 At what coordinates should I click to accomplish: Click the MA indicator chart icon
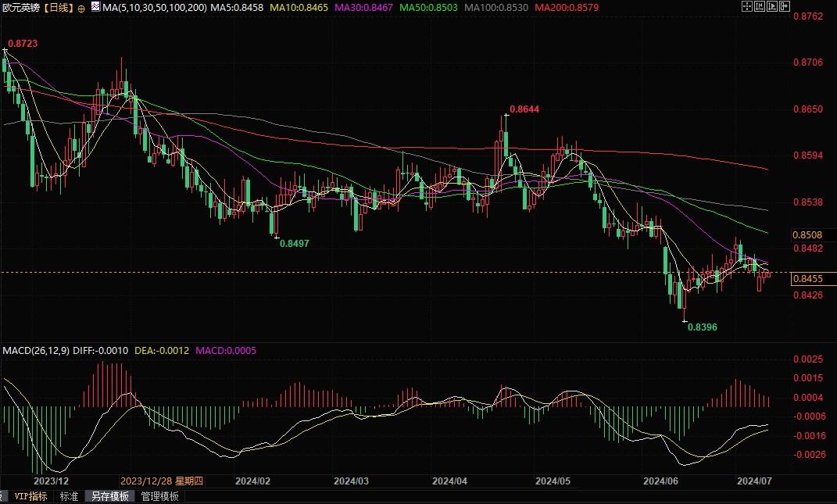95,7
